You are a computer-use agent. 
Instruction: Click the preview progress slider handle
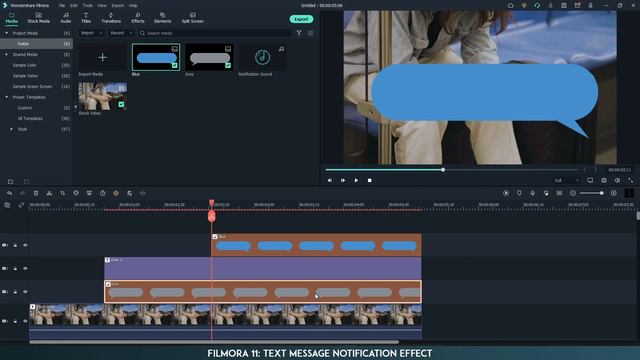(x=443, y=169)
